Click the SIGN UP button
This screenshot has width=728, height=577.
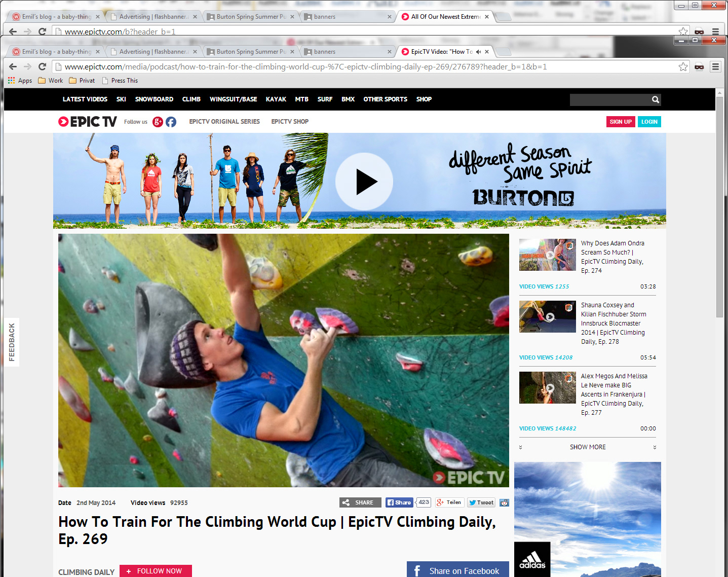pyautogui.click(x=621, y=122)
